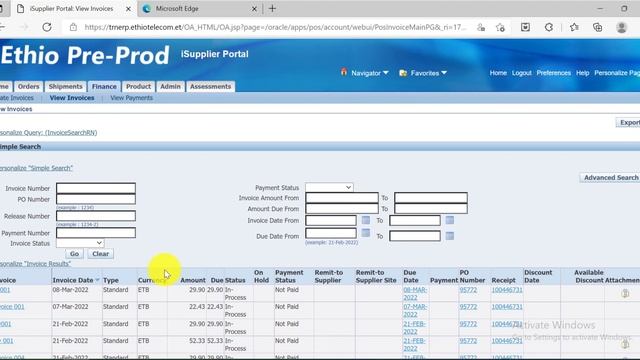Click into the PO Number field
This screenshot has height=360, width=640.
pyautogui.click(x=96, y=199)
